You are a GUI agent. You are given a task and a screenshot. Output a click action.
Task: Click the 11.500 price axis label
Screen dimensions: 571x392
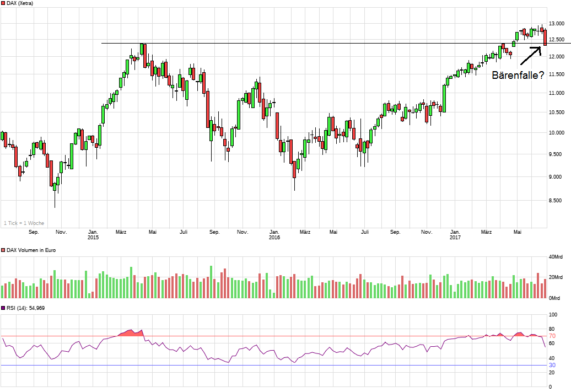557,74
